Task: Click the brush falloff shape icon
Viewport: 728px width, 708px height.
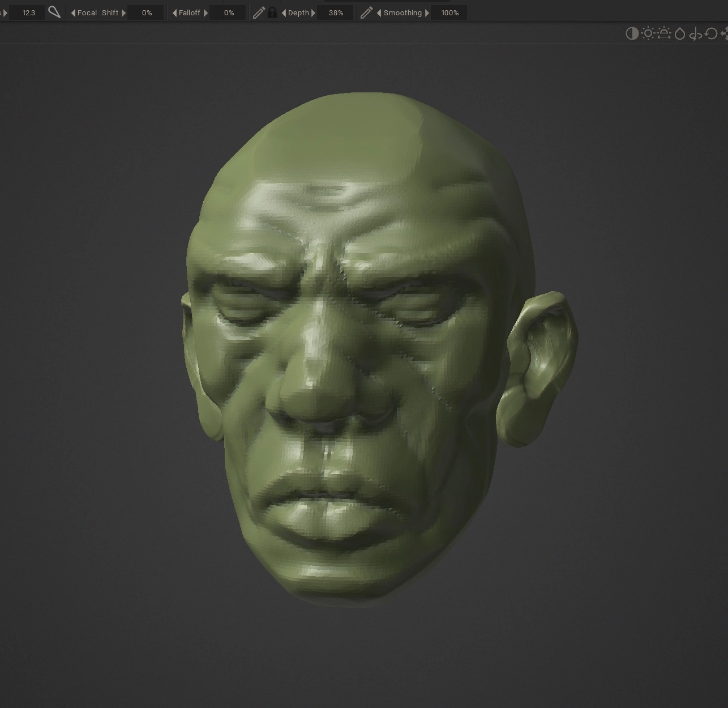Action: pyautogui.click(x=54, y=12)
